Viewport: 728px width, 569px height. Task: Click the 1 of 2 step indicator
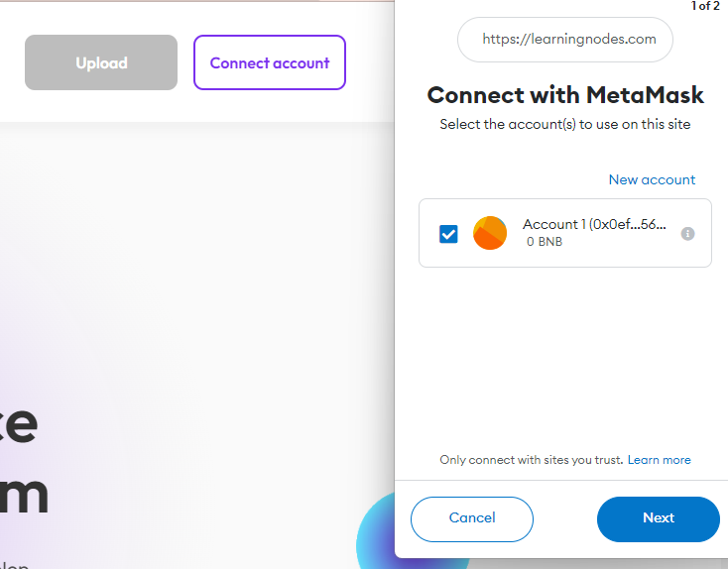705,6
